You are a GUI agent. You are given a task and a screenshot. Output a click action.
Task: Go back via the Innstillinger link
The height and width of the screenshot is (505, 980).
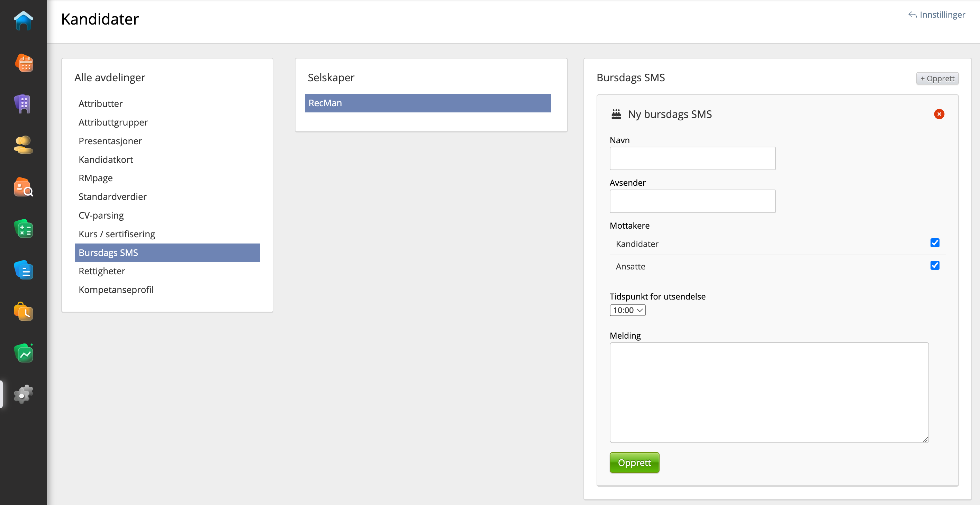coord(937,15)
